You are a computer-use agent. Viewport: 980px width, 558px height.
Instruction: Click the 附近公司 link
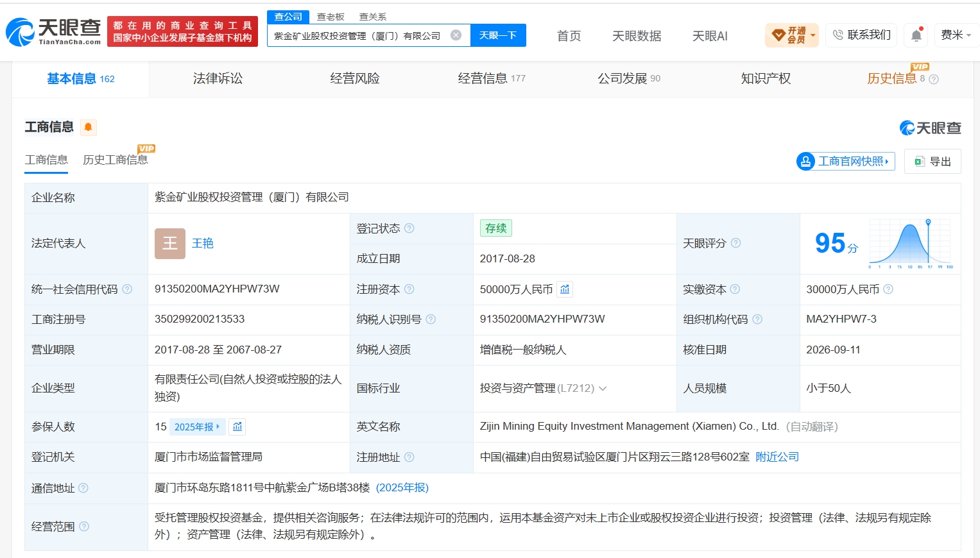click(777, 457)
